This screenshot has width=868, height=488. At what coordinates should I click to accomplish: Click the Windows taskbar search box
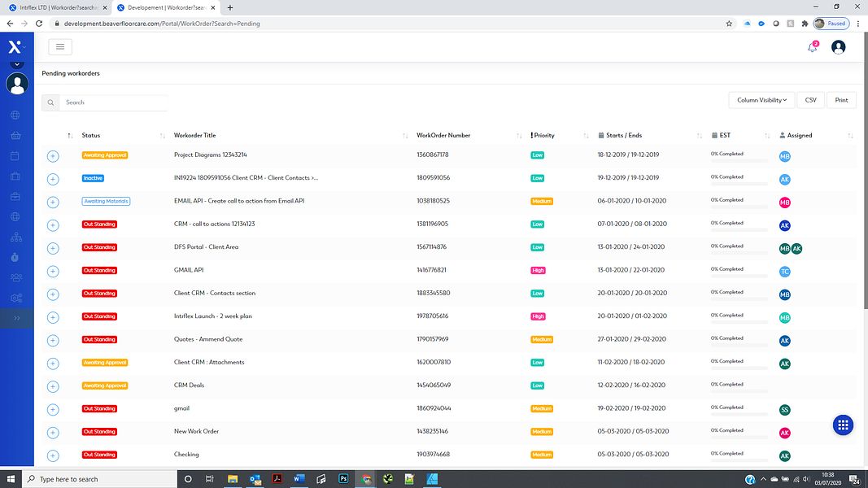99,479
